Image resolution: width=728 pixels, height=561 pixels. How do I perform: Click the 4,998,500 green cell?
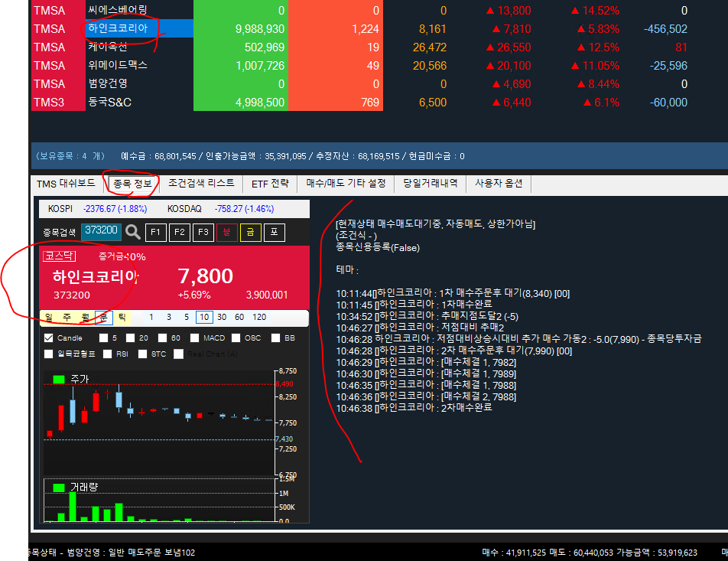click(241, 103)
